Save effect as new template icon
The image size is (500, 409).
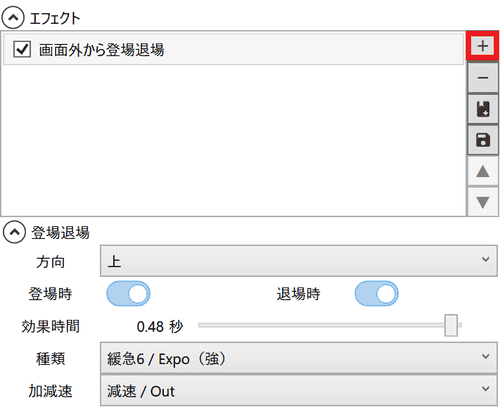[482, 109]
